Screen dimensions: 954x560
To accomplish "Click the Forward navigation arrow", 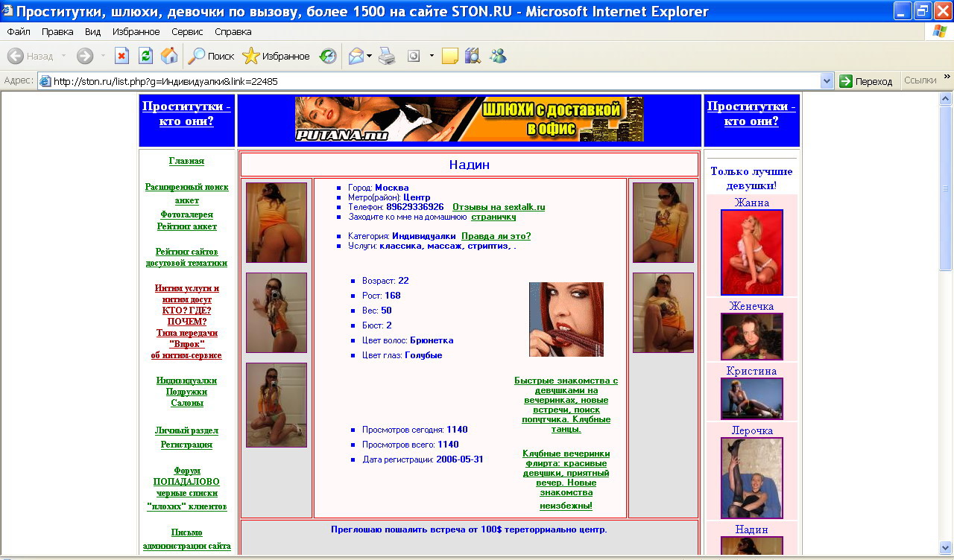I will (84, 56).
